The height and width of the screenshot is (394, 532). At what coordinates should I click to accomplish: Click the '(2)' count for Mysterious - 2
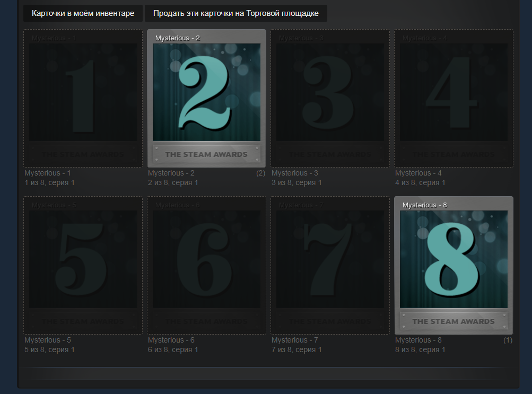260,173
